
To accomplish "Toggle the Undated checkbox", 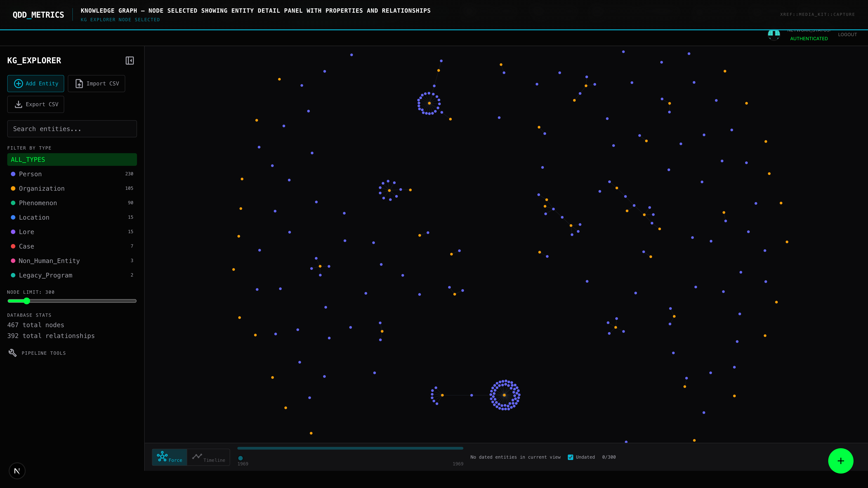I will (x=571, y=457).
